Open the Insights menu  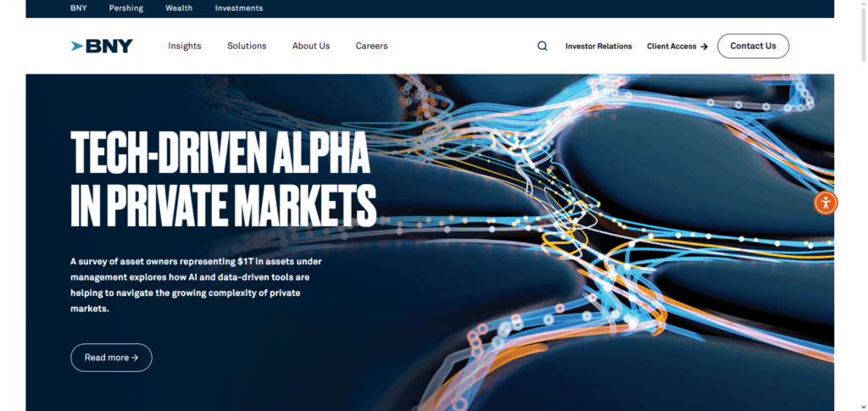[185, 46]
